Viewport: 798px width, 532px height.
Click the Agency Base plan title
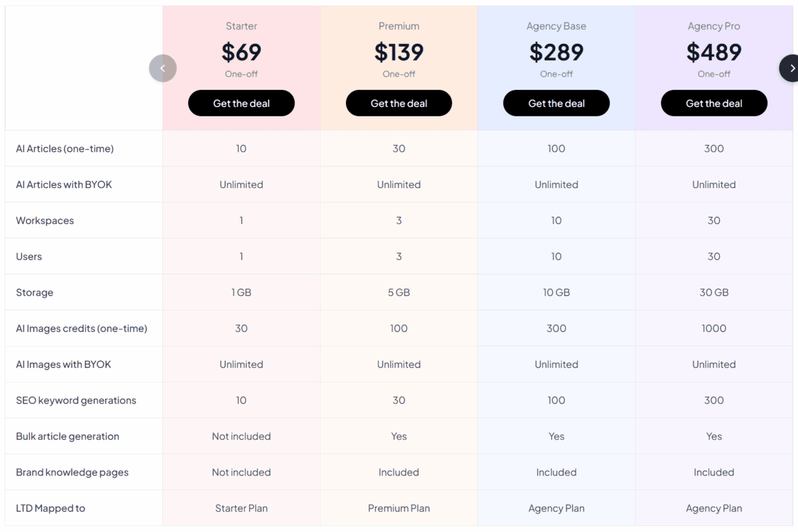pyautogui.click(x=557, y=26)
